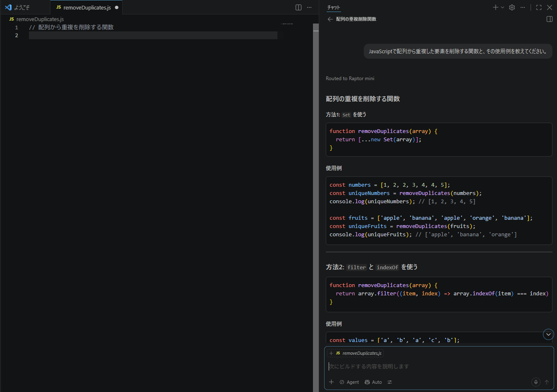Add context with bottom plus icon
Image resolution: width=557 pixels, height=392 pixels.
pyautogui.click(x=331, y=382)
